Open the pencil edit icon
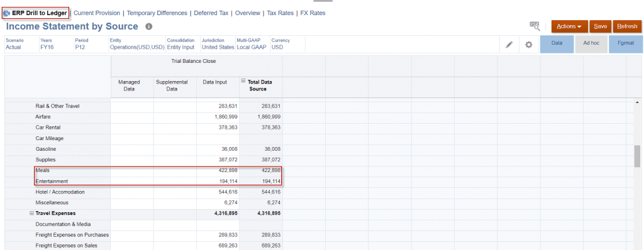Image resolution: width=644 pixels, height=250 pixels. coord(509,45)
